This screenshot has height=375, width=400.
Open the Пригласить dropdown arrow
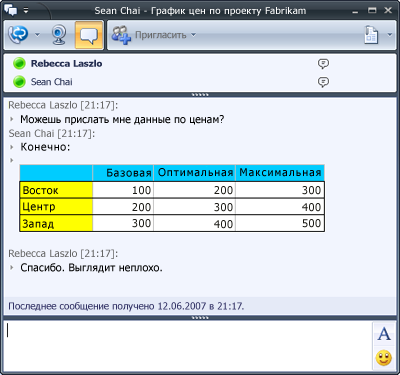[193, 35]
